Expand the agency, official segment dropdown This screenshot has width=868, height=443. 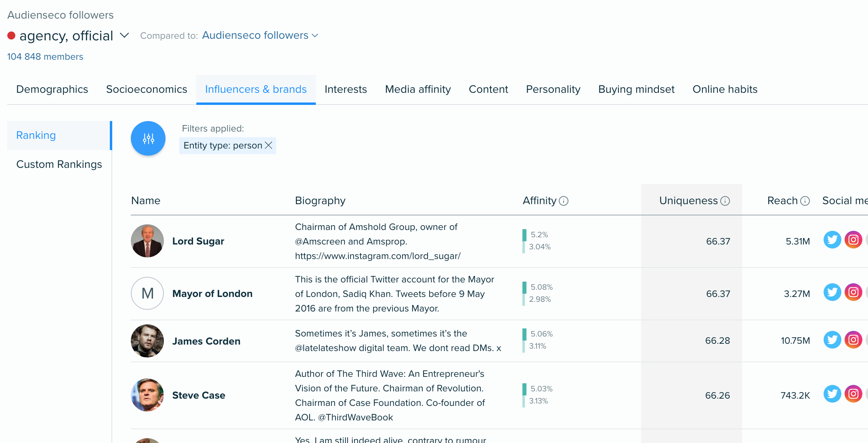pyautogui.click(x=125, y=36)
